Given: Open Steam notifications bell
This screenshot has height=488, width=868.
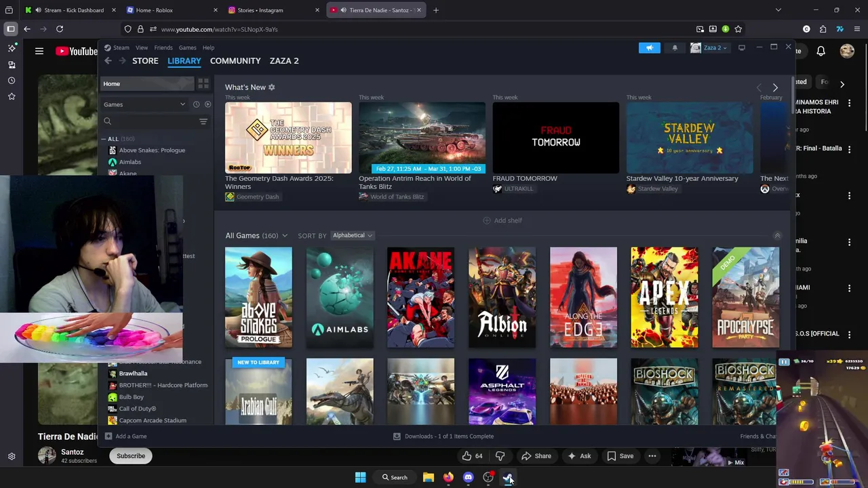Looking at the screenshot, I should [675, 47].
